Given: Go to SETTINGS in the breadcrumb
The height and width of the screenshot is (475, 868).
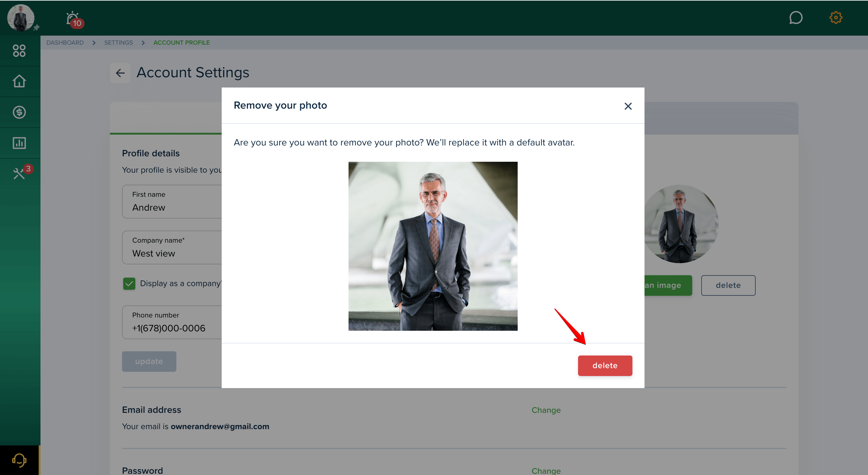Looking at the screenshot, I should coord(118,43).
